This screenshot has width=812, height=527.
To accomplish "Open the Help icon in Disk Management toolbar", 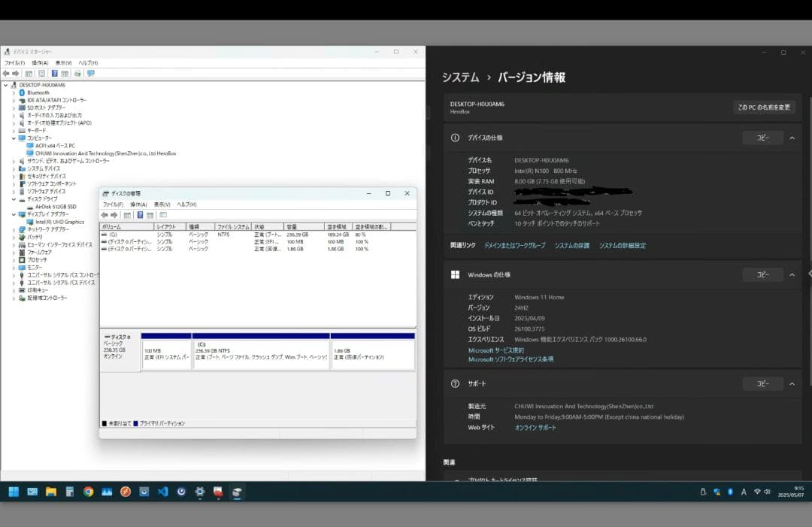I will point(141,214).
